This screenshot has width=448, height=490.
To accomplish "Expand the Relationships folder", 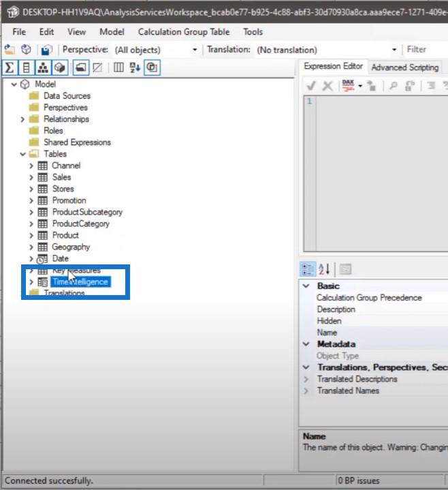I will 22,119.
